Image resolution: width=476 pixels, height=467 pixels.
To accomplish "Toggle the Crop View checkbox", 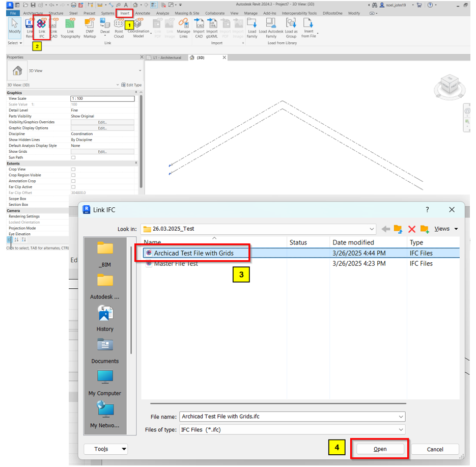I will click(73, 169).
